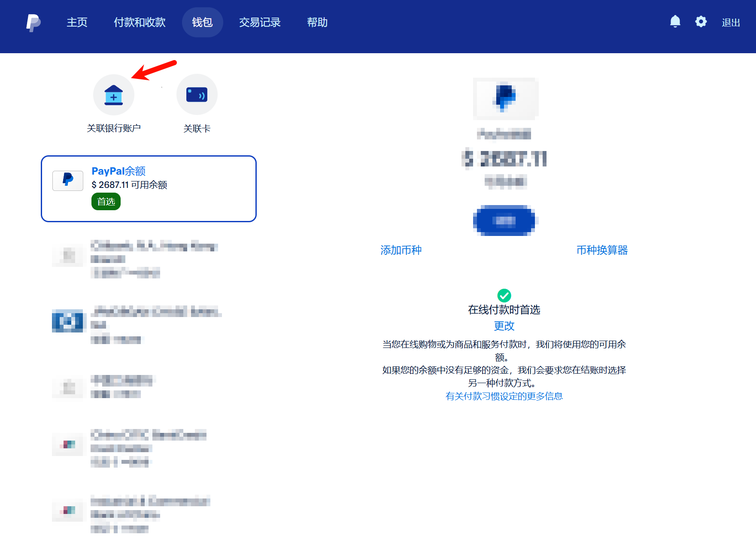Go to 主页 tab
756x559 pixels.
77,22
